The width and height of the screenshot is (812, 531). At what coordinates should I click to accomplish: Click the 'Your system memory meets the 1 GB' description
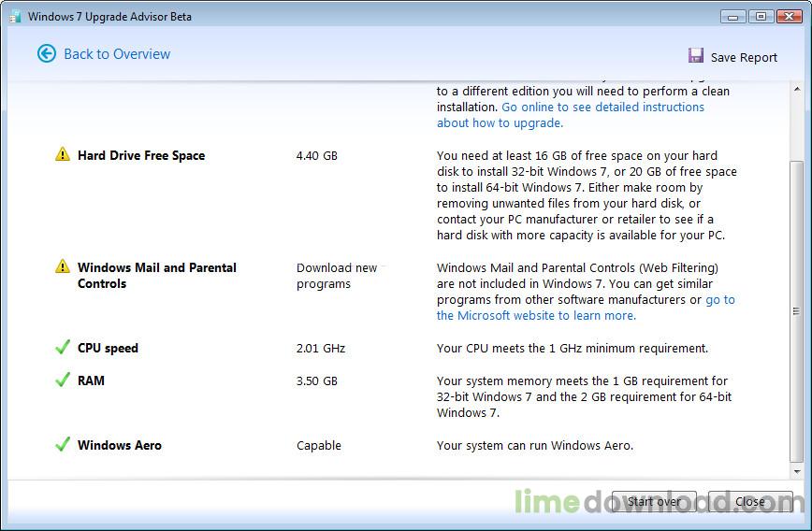584,396
